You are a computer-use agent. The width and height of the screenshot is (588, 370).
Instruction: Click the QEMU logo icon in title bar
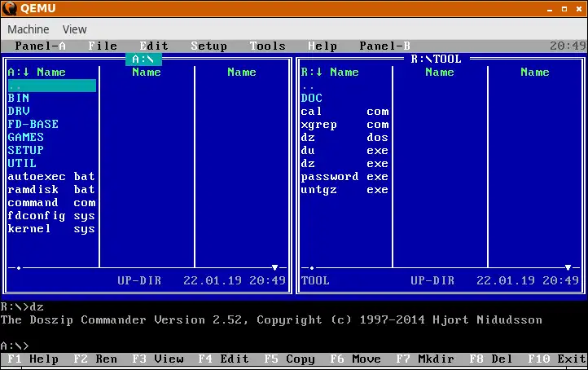click(x=10, y=8)
